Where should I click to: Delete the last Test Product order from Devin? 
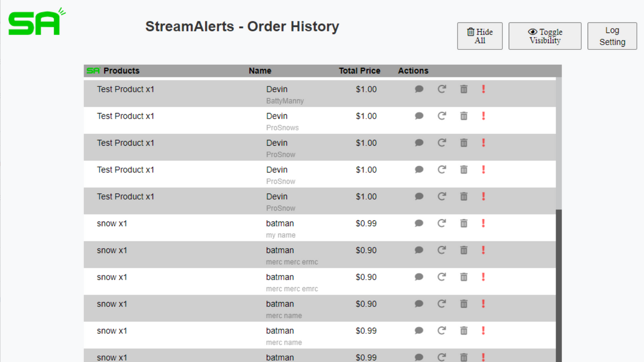[463, 196]
